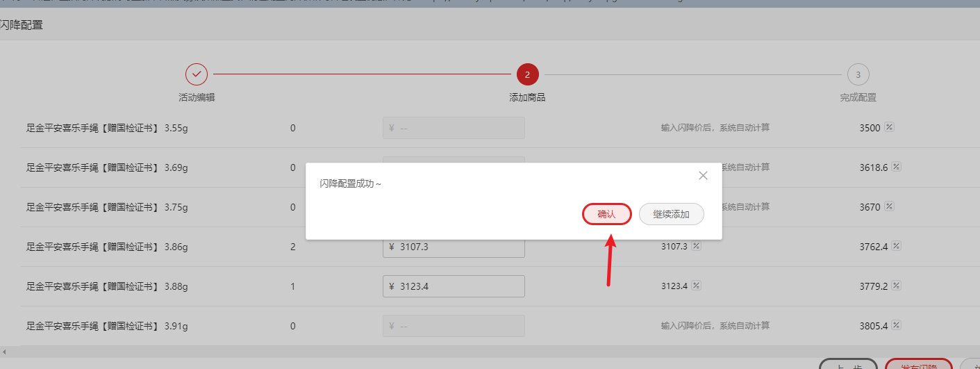Select step 2 添加商品 circle
Image resolution: width=980 pixels, height=369 pixels.
pyautogui.click(x=527, y=74)
